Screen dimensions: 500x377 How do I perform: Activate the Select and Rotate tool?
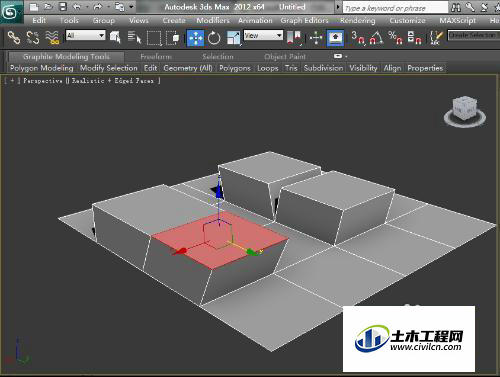pyautogui.click(x=214, y=38)
